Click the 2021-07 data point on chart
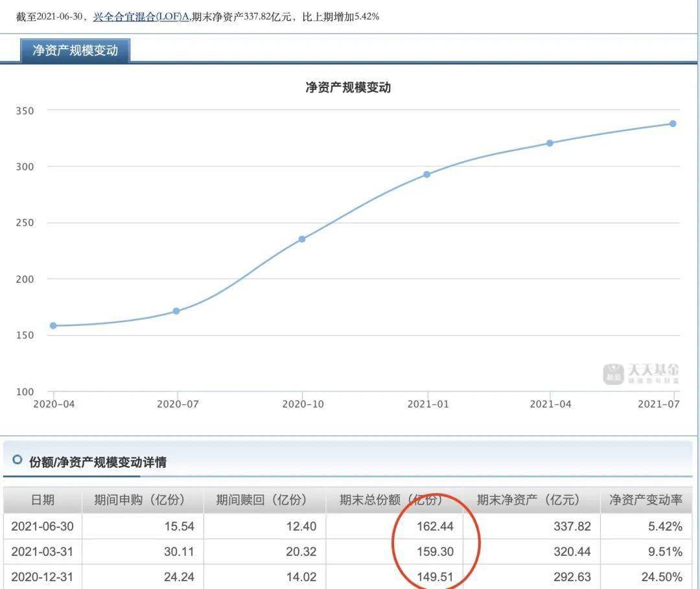700x589 pixels. (673, 124)
